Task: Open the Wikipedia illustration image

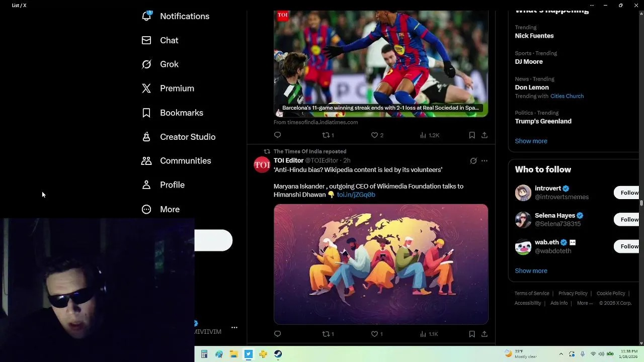Action: (x=381, y=264)
